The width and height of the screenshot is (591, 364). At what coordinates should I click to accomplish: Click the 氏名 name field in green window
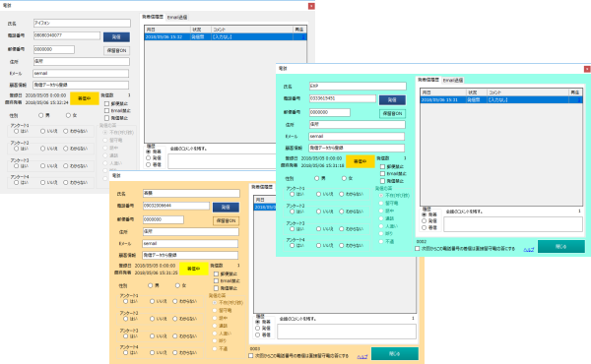[358, 86]
